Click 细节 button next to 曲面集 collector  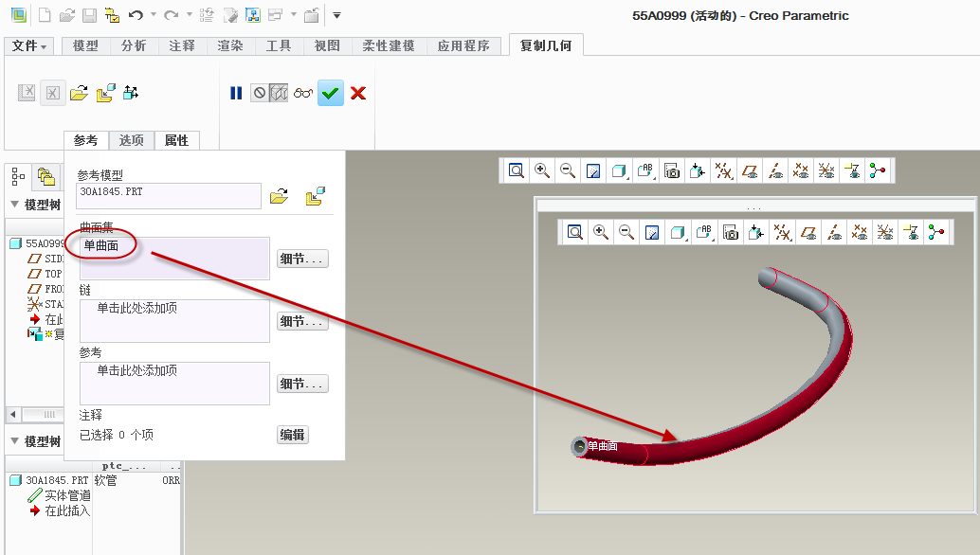[x=302, y=259]
